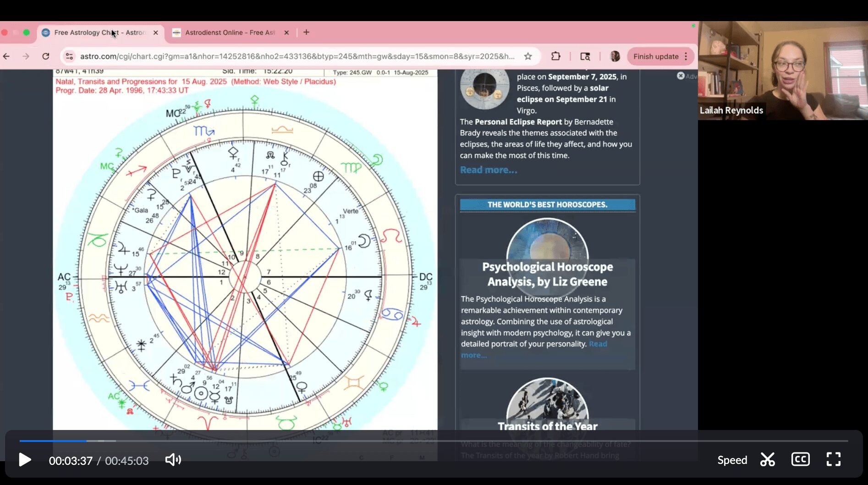Go forward in browser history

(x=26, y=56)
